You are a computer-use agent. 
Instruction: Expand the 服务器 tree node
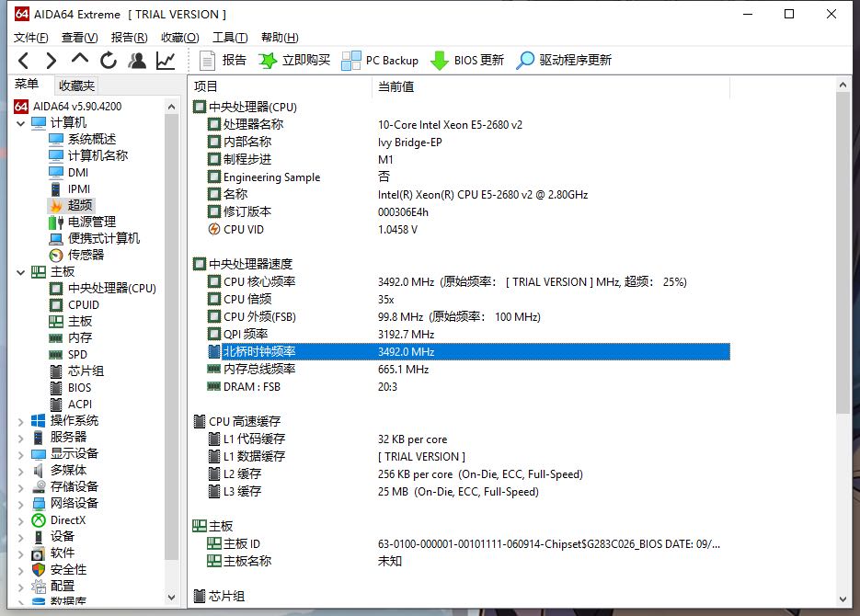tap(21, 438)
